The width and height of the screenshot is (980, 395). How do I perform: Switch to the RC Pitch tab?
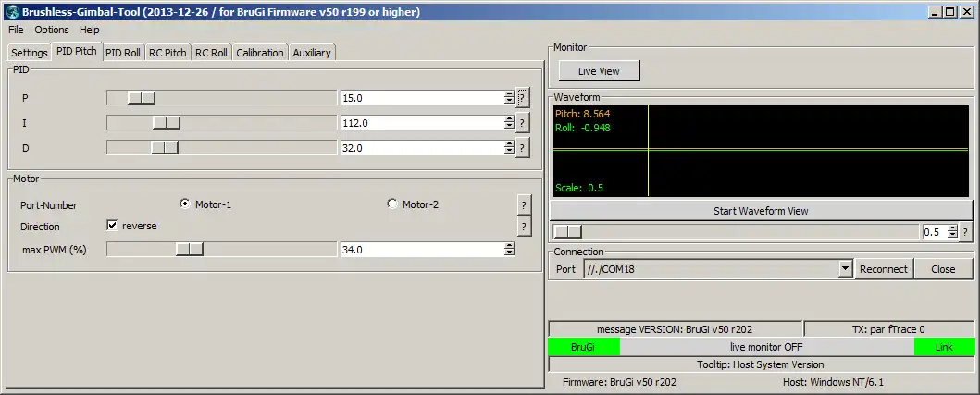click(167, 53)
